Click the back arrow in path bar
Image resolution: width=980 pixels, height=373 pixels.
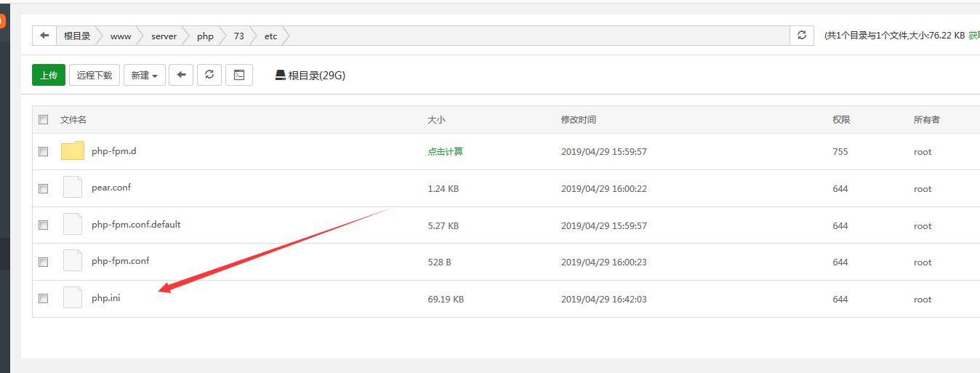(44, 36)
